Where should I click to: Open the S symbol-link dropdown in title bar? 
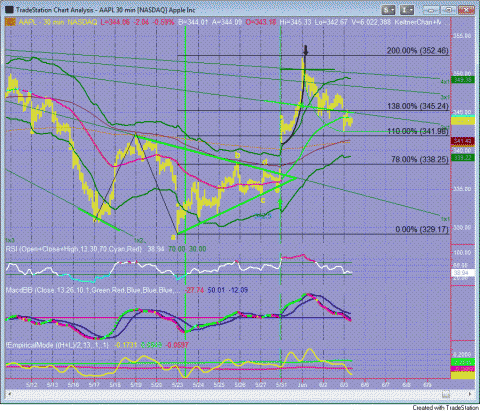(x=388, y=10)
